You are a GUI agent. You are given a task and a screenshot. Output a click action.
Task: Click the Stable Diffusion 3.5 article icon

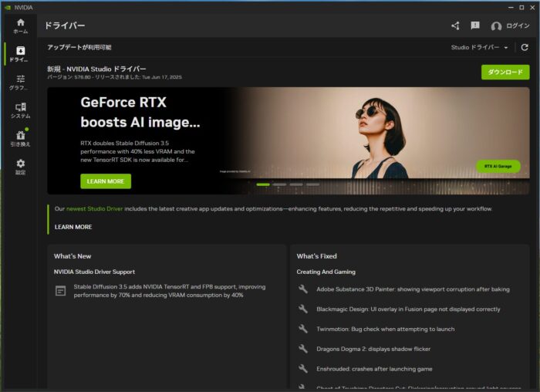coord(61,291)
